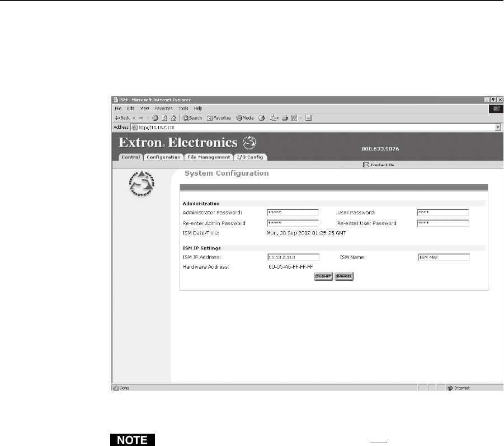Go to the Home page icon
This screenshot has height=446, width=504.
173,118
